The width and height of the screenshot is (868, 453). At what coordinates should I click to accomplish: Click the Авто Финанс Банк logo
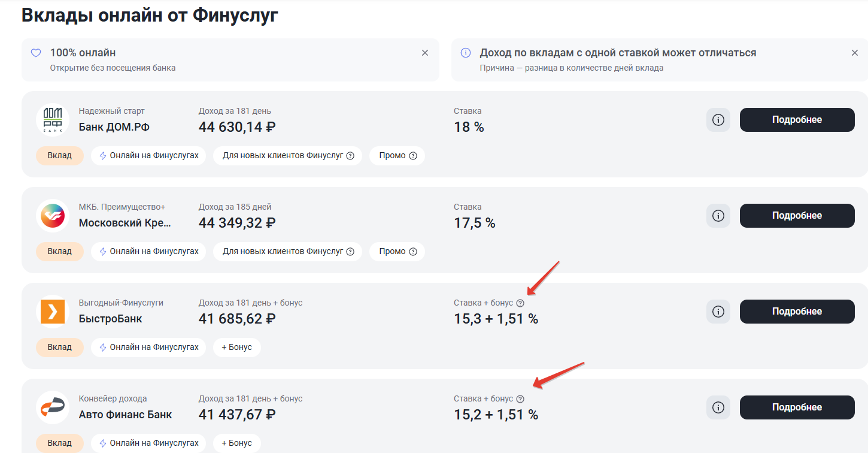53,407
